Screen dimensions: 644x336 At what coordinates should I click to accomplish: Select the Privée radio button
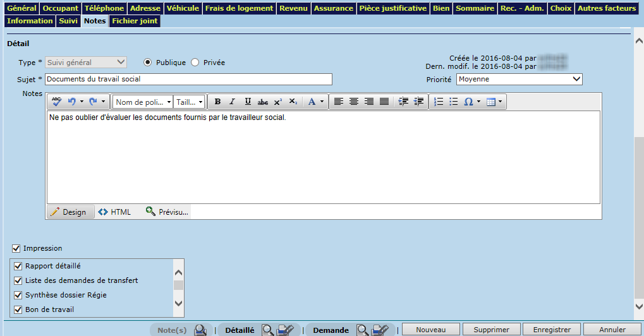195,63
